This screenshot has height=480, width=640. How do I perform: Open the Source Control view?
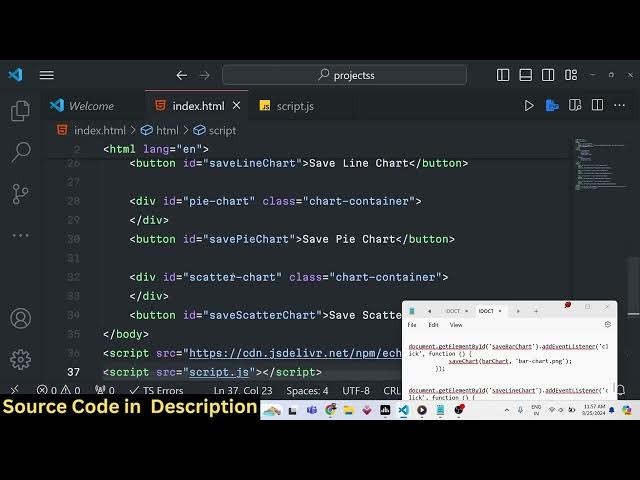(20, 194)
